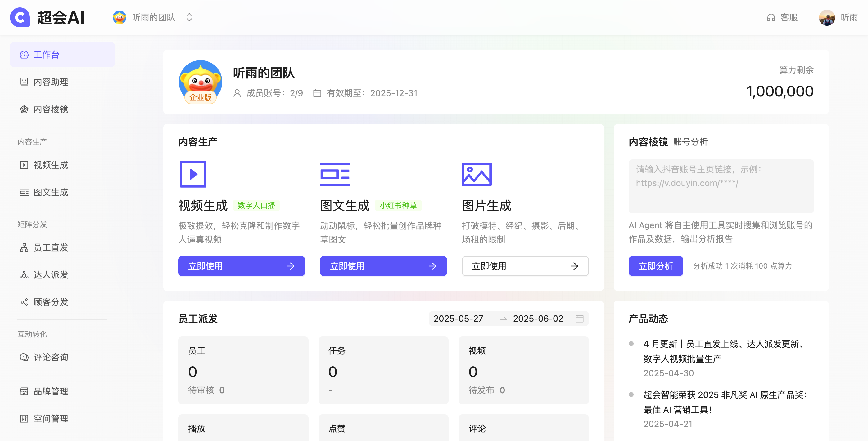This screenshot has height=441, width=868.
Task: Go to 图文生成 sidebar item
Action: coord(62,192)
